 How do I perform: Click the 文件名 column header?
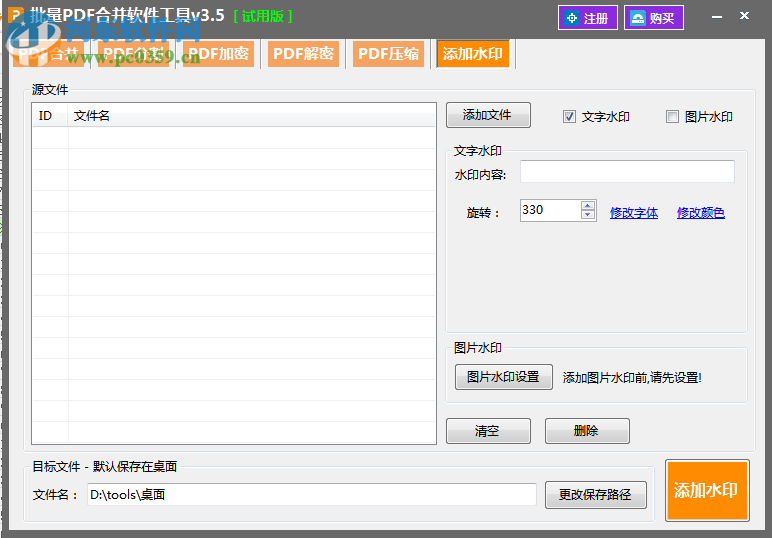252,116
